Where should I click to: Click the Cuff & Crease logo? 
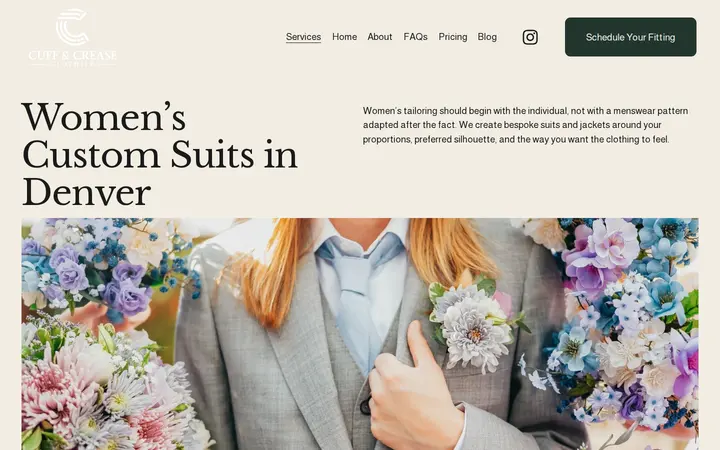point(72,38)
